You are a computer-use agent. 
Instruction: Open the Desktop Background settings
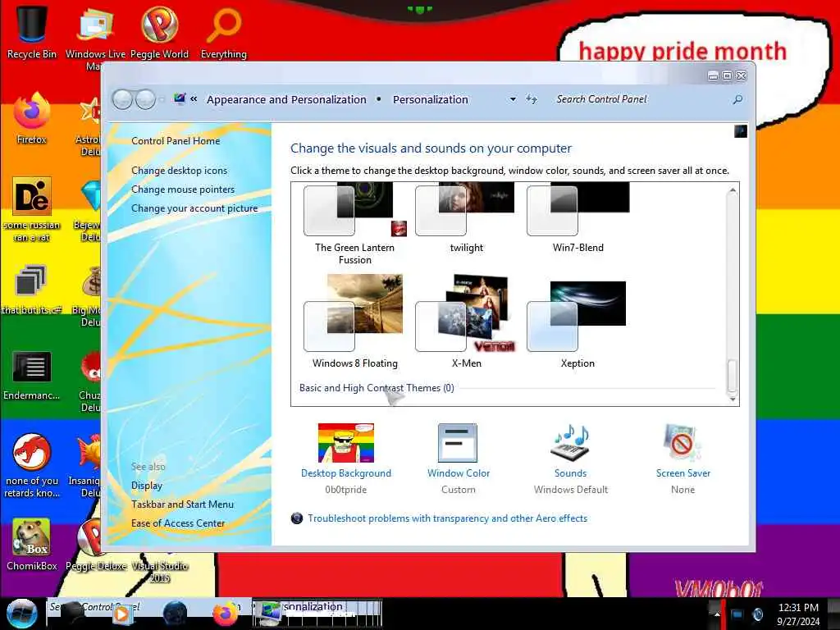[346, 459]
